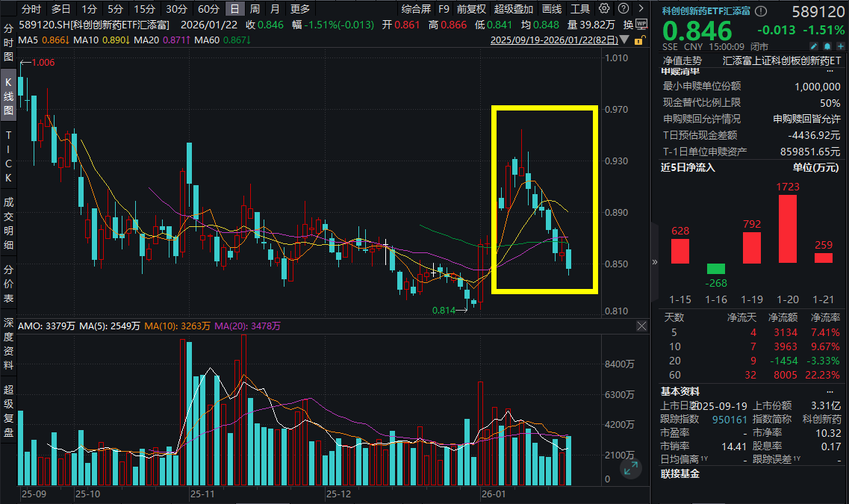Image resolution: width=849 pixels, height=504 pixels.
Task: Close the AMO volume subpanel with its X
Action: (641, 326)
